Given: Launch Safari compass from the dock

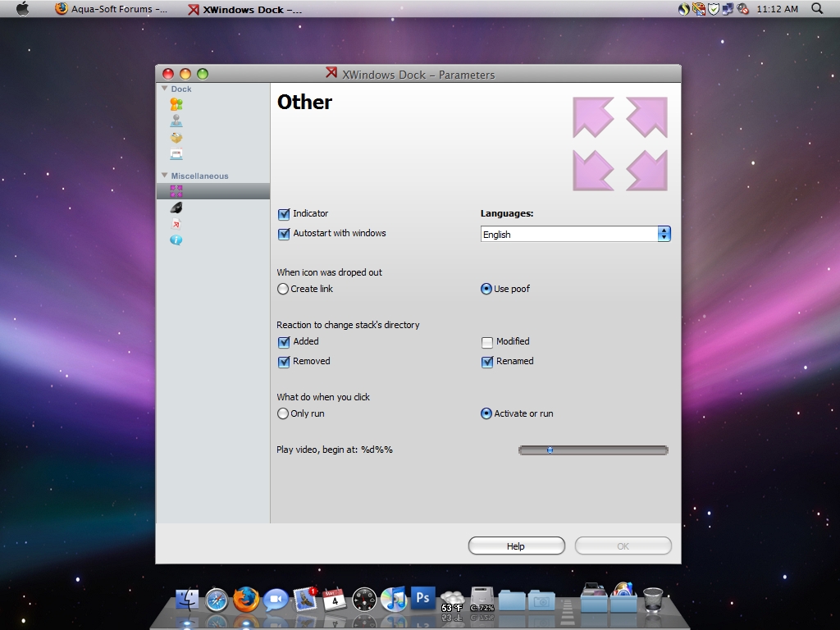Looking at the screenshot, I should [217, 600].
